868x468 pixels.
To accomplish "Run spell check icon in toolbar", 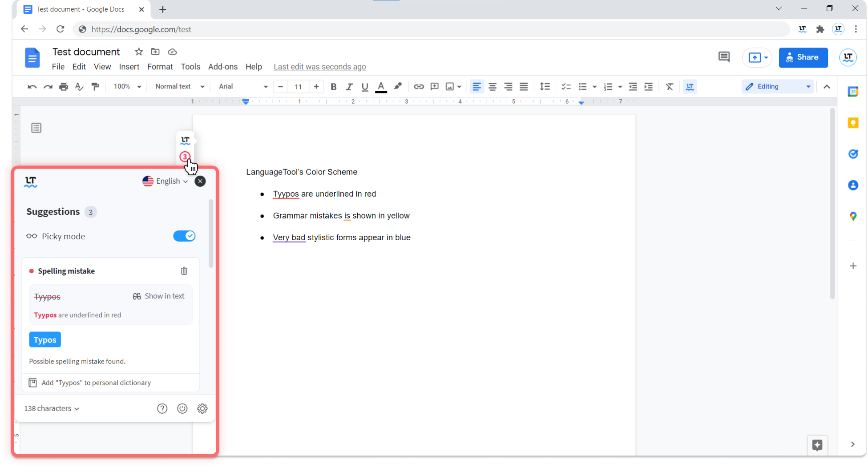I will tap(79, 87).
